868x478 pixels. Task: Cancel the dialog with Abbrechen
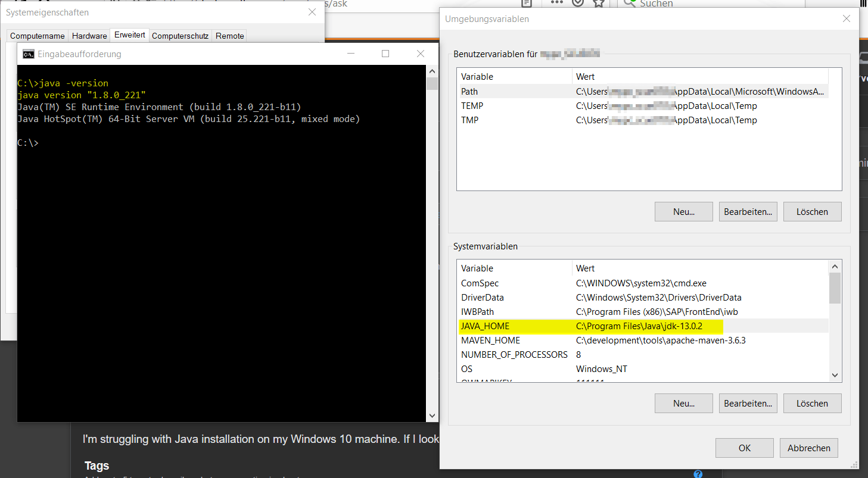click(809, 448)
